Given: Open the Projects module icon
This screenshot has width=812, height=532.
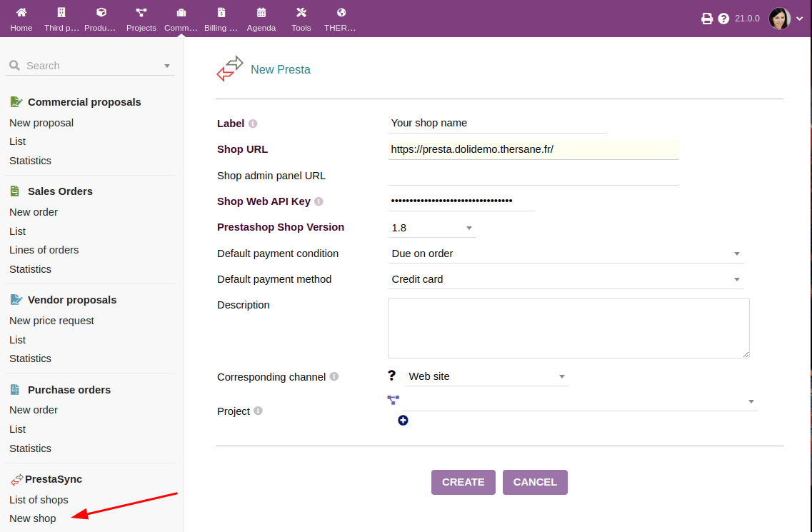Looking at the screenshot, I should 141,12.
